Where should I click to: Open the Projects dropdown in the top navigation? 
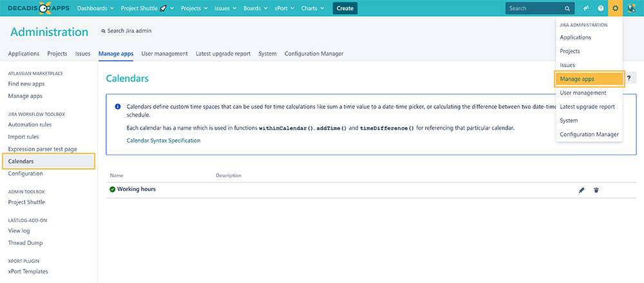(194, 8)
